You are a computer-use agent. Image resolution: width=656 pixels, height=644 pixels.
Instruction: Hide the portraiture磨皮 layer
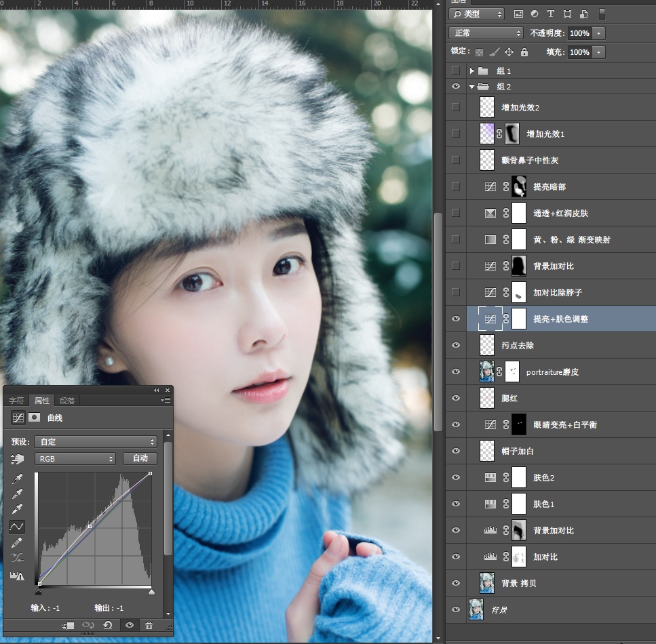click(x=456, y=371)
